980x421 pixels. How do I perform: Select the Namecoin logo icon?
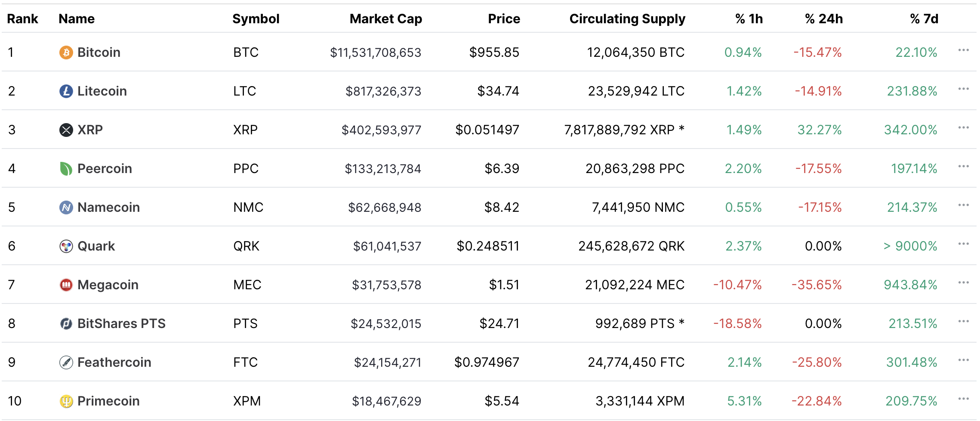click(65, 207)
